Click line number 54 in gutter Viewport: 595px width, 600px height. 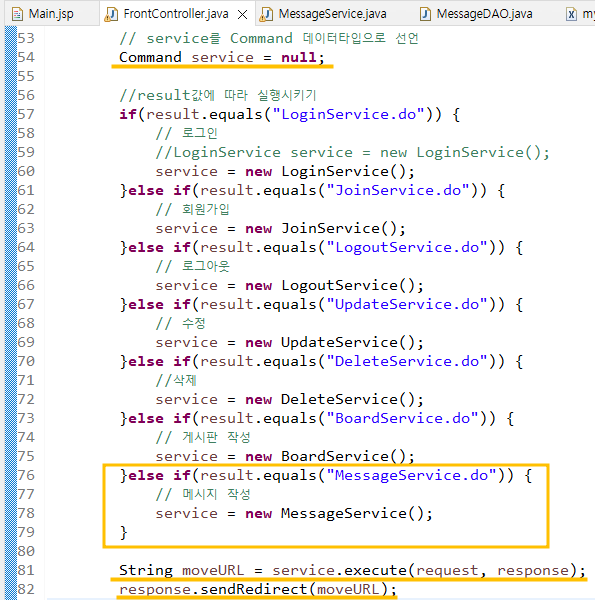(x=26, y=57)
